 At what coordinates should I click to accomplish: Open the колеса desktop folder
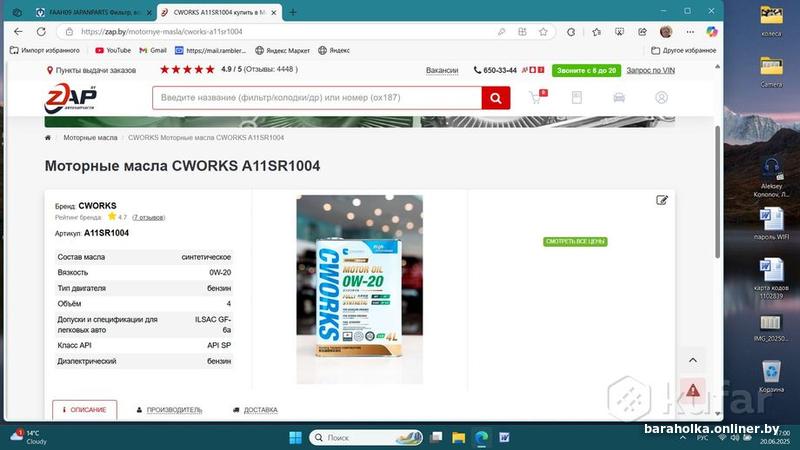[x=771, y=21]
